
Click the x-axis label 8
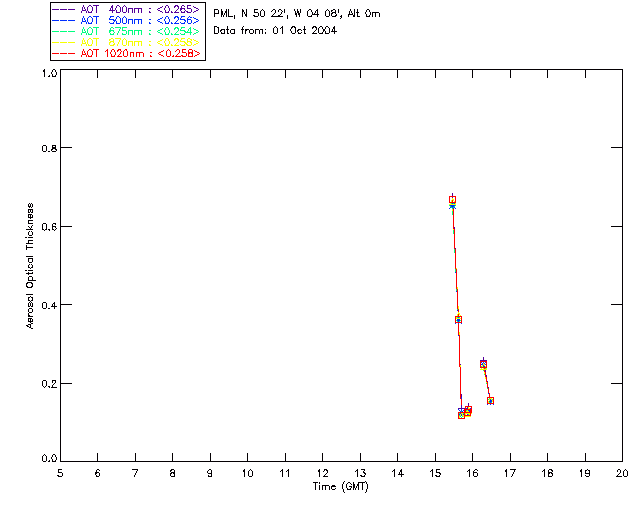click(x=173, y=473)
